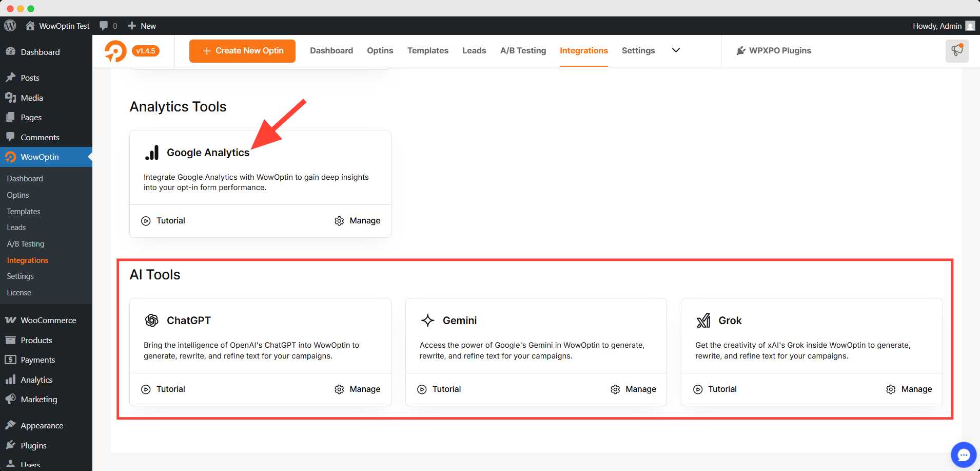980x471 pixels.
Task: Click the megaphone announcements icon
Action: tap(957, 51)
